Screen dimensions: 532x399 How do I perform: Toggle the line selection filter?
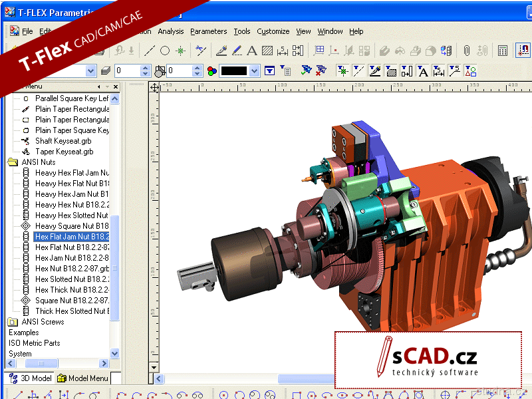click(x=358, y=70)
